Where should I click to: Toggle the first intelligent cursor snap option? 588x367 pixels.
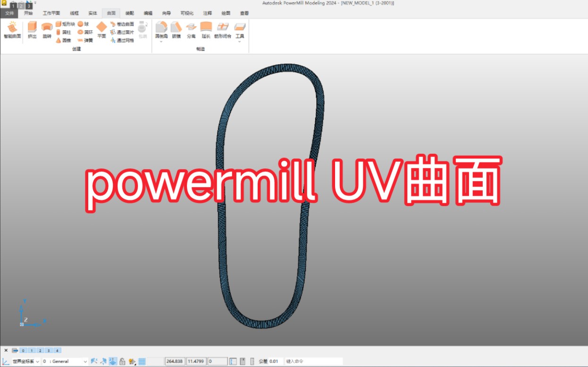point(94,361)
